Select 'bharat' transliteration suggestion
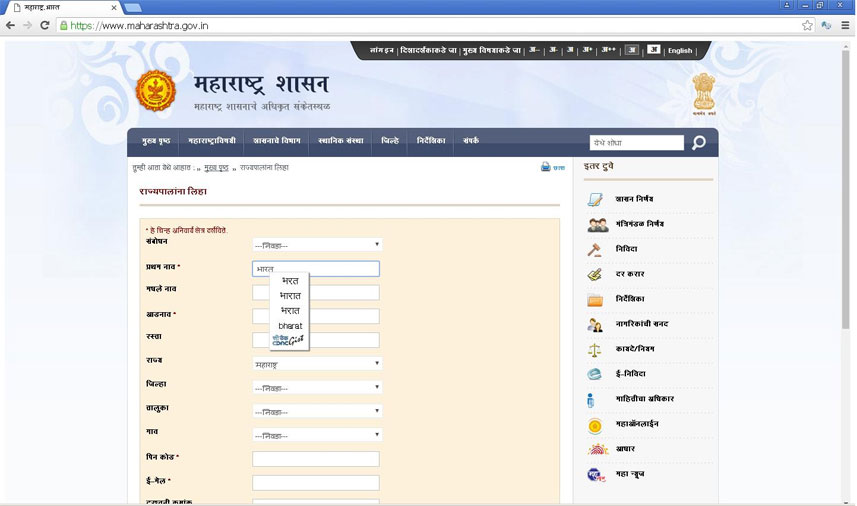The width and height of the screenshot is (857, 506). click(x=290, y=326)
